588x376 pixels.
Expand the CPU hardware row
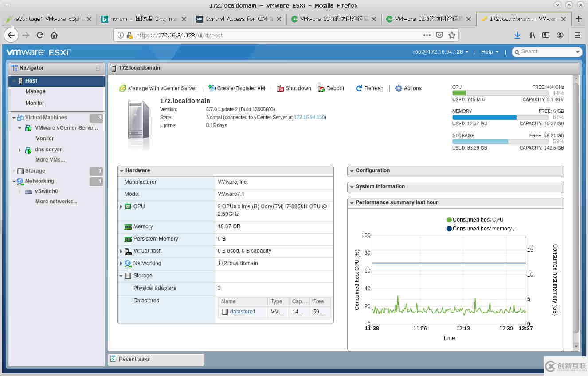(121, 206)
